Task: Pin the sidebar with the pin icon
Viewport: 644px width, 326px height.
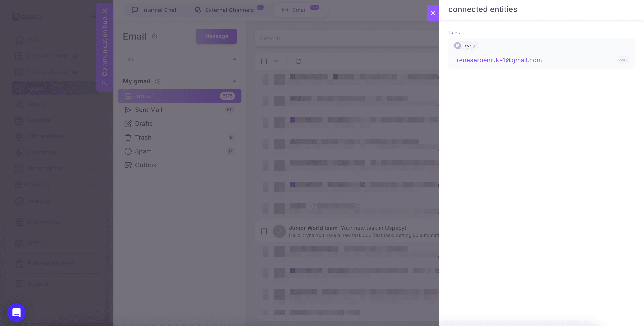Action: pos(93,16)
